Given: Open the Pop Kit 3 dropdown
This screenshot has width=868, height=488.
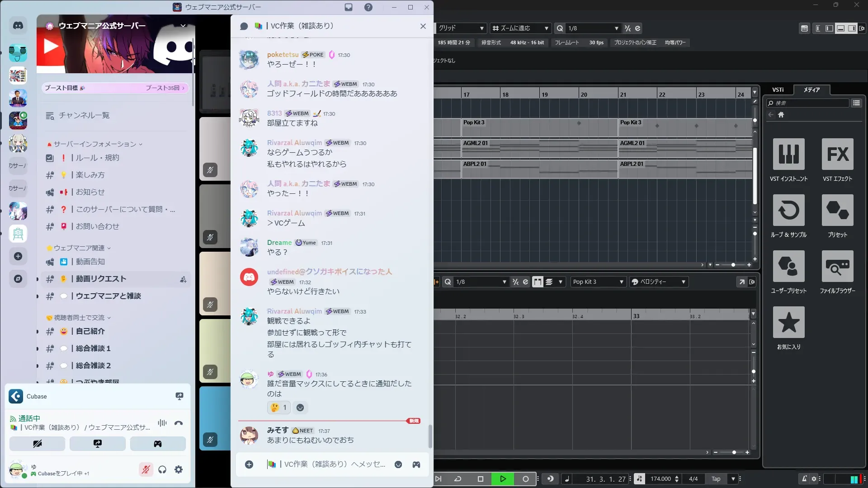Looking at the screenshot, I should [598, 282].
